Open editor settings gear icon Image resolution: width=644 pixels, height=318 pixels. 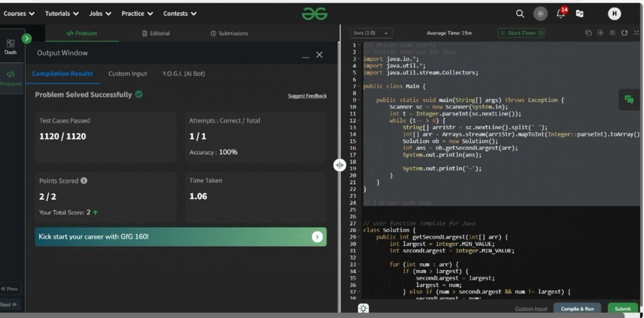tap(612, 33)
